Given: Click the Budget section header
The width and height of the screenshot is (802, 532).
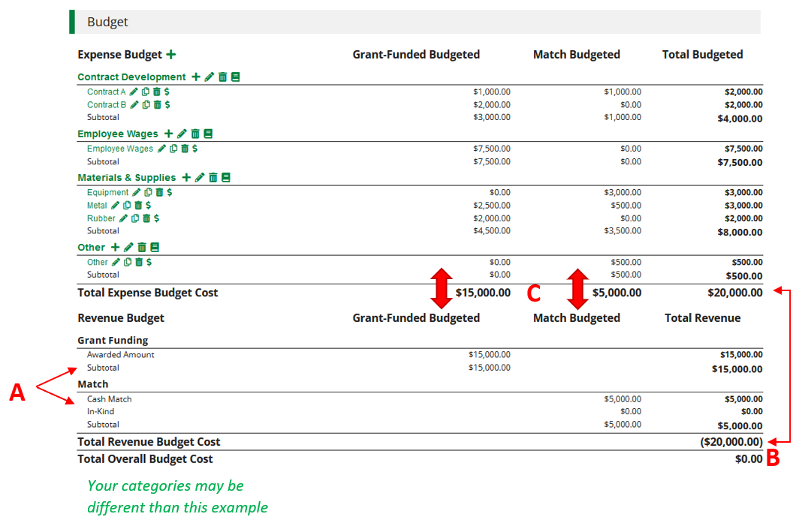Looking at the screenshot, I should pyautogui.click(x=107, y=23).
